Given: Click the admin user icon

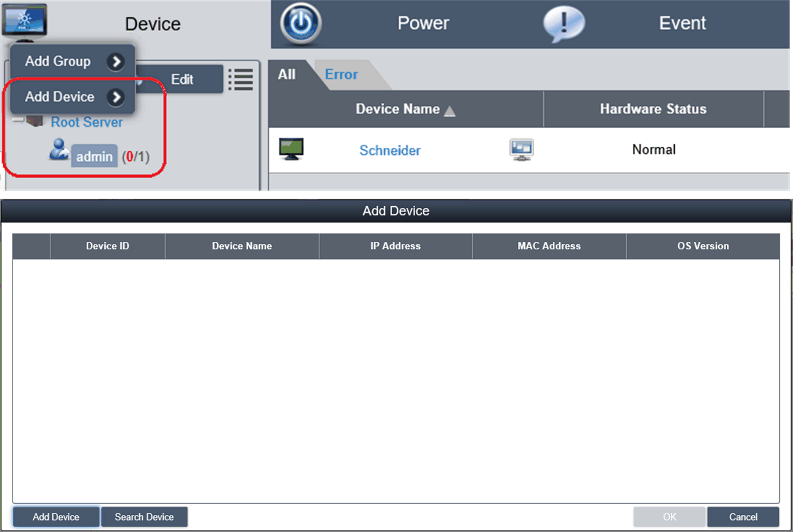Looking at the screenshot, I should 59,150.
